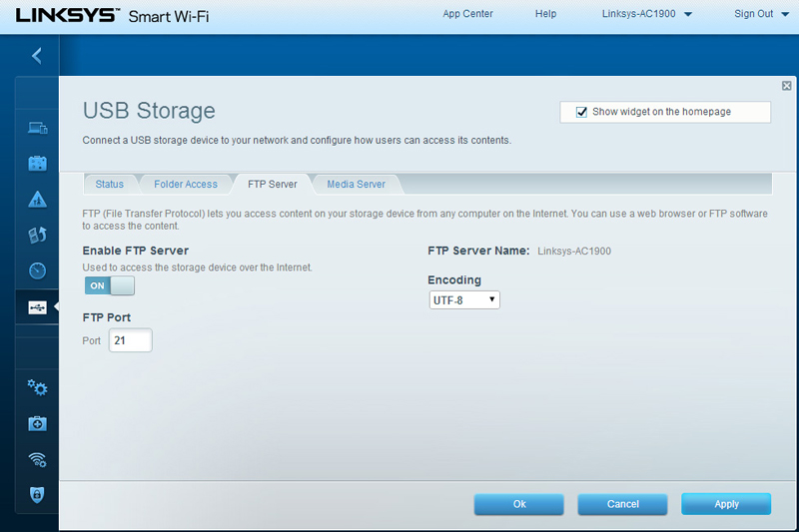The height and width of the screenshot is (532, 799).
Task: Open the Help link
Action: 545,14
